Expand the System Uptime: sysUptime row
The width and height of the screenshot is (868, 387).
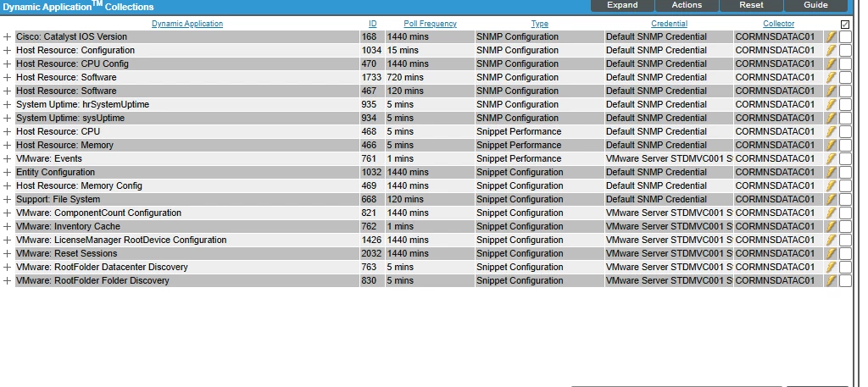point(7,119)
